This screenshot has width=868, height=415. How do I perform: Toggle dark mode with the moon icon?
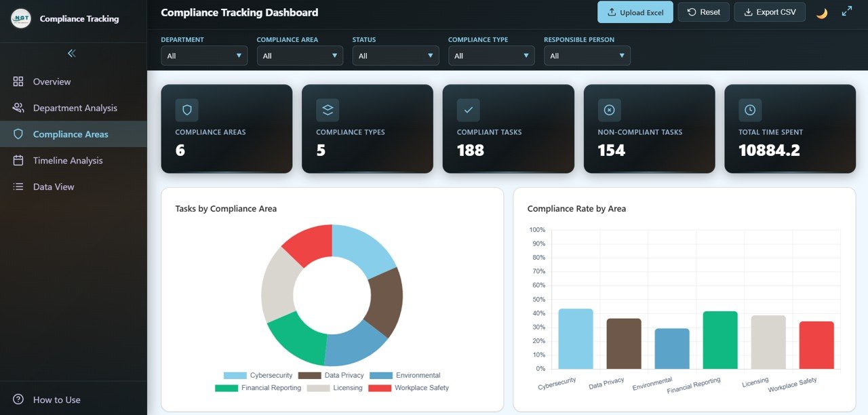(x=821, y=13)
